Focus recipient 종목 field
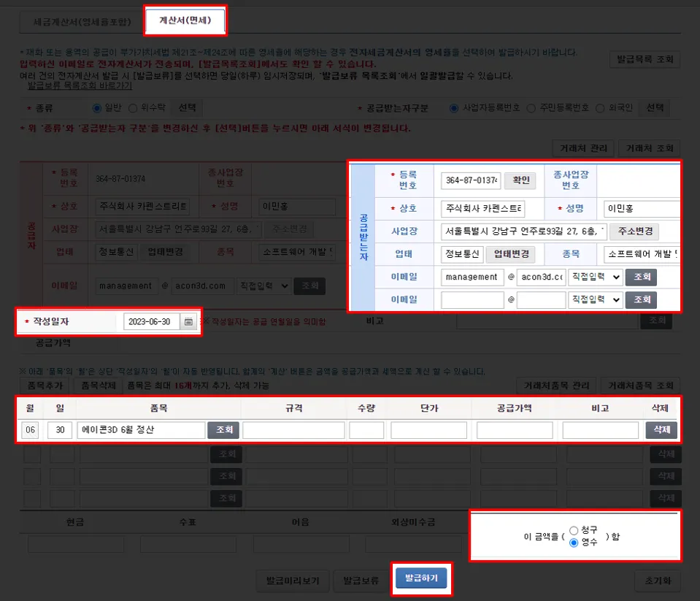The image size is (700, 601). tap(642, 254)
